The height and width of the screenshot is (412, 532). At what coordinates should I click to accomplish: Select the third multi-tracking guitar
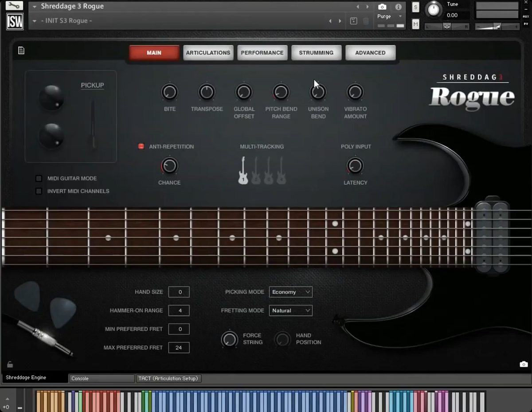(269, 170)
